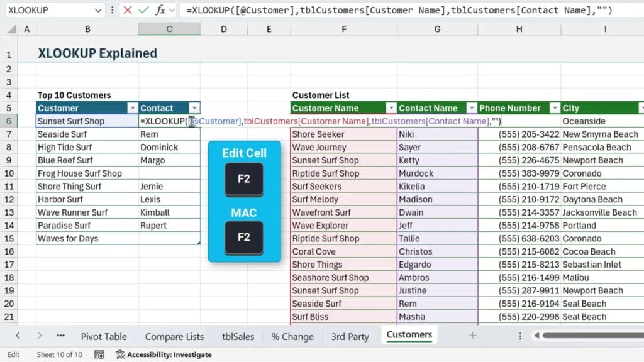Open the Insert Function fx dialog
Image resolution: width=644 pixels, height=362 pixels.
[160, 10]
